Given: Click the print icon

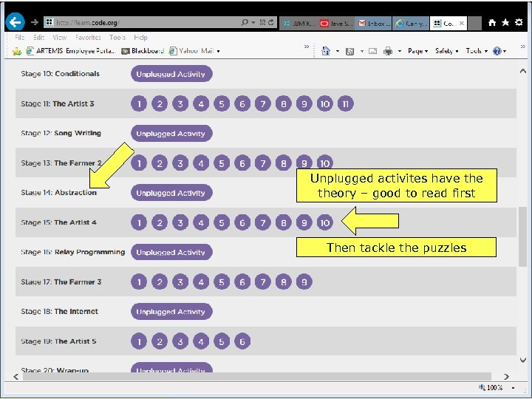Looking at the screenshot, I should point(388,51).
